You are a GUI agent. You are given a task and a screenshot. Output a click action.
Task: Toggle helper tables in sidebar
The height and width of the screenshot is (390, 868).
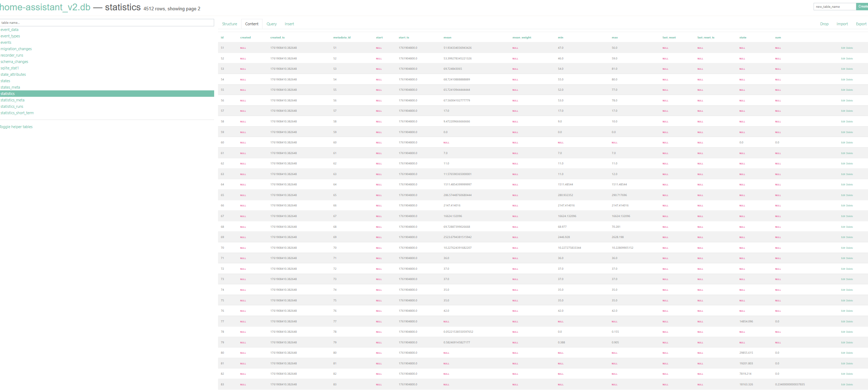16,127
